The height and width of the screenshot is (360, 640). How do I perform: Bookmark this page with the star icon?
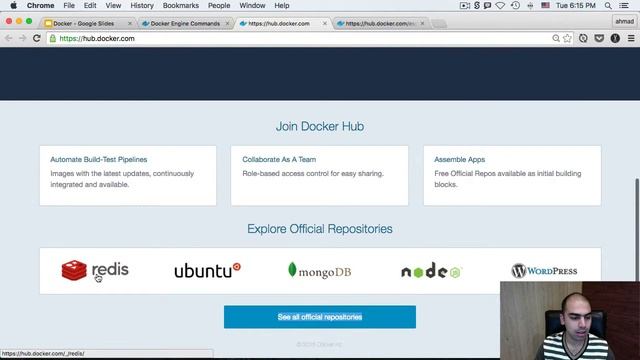(x=567, y=38)
